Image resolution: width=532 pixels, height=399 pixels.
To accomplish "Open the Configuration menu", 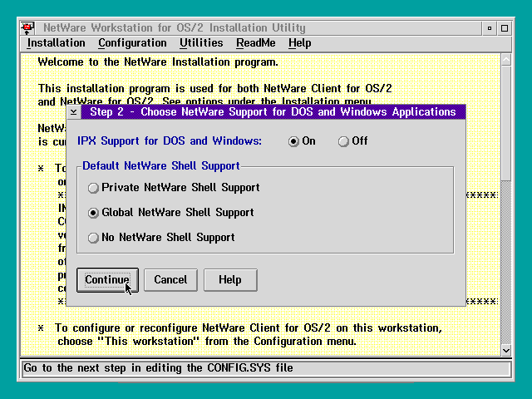I will pyautogui.click(x=132, y=43).
